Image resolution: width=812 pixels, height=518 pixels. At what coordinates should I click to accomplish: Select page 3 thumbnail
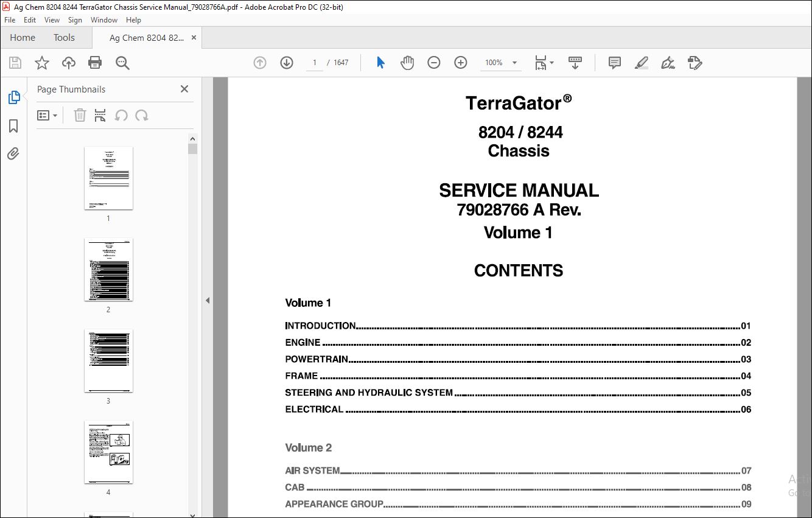108,360
